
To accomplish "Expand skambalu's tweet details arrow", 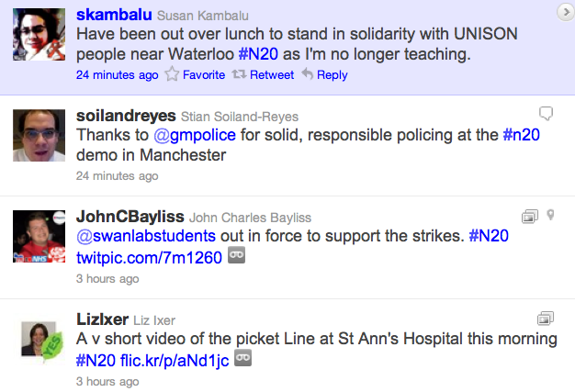I will (x=564, y=12).
